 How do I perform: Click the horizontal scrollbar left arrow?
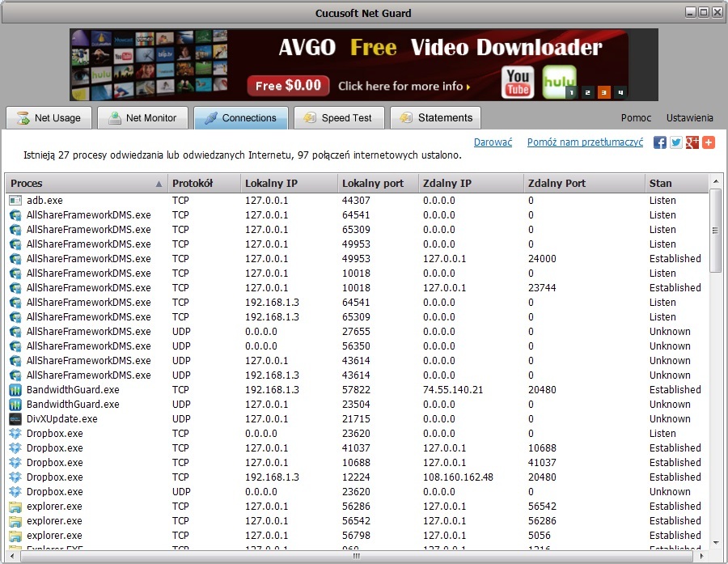coord(12,556)
